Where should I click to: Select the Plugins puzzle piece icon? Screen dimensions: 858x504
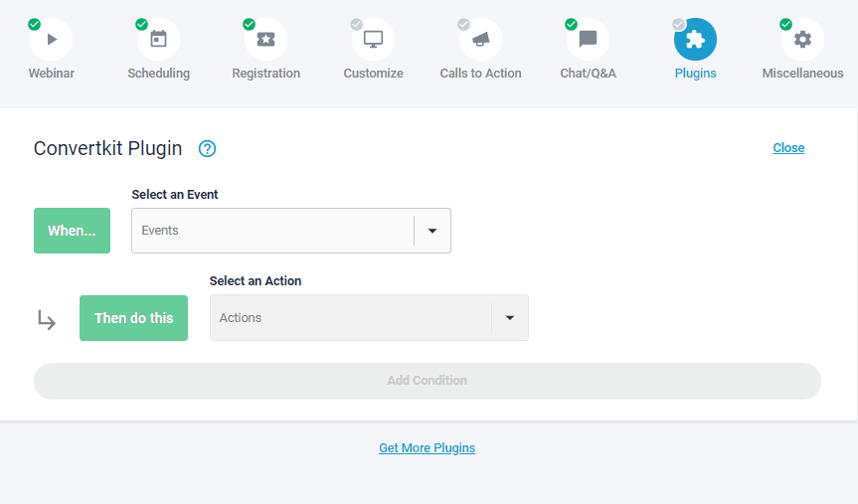(696, 40)
